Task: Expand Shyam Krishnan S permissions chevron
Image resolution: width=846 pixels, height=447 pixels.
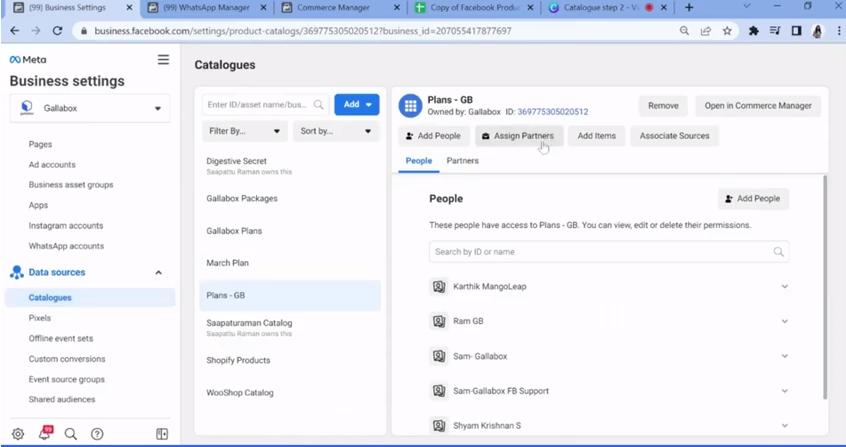Action: (x=784, y=425)
